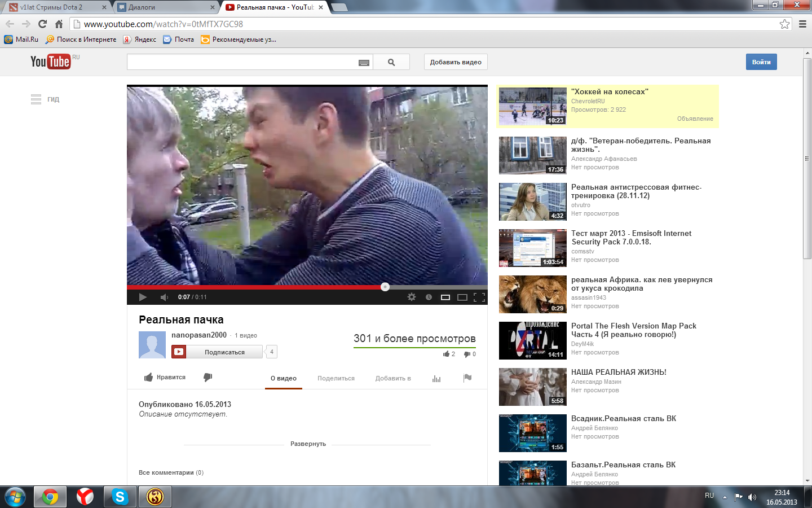Viewport: 812px width, 508px height.
Task: Open the Яндекс bookmark
Action: pos(139,40)
